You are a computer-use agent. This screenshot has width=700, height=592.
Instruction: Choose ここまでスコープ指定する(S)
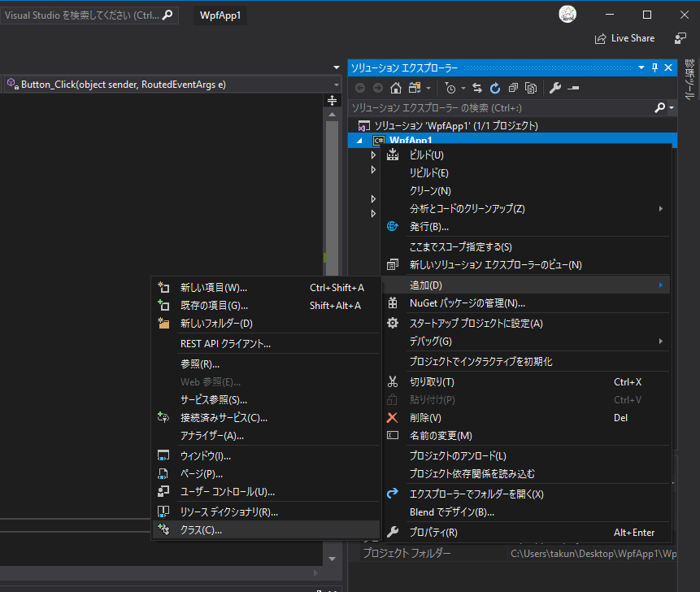pyautogui.click(x=525, y=247)
